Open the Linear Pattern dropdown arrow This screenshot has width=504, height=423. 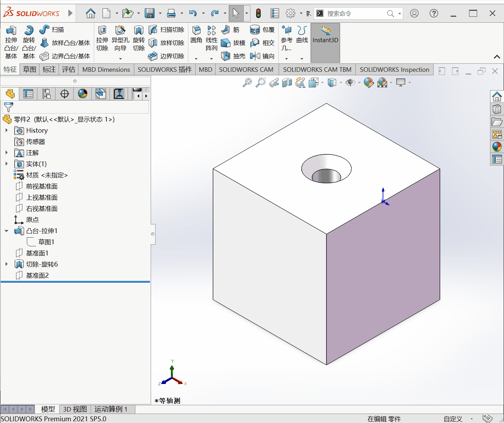[212, 59]
